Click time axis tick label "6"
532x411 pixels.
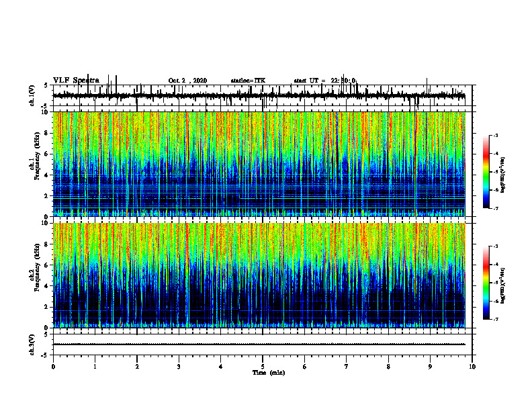305,367
